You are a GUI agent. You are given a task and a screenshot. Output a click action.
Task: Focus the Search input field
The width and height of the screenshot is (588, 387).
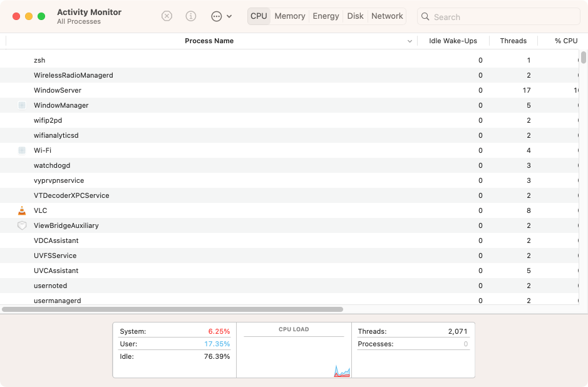[x=498, y=16]
